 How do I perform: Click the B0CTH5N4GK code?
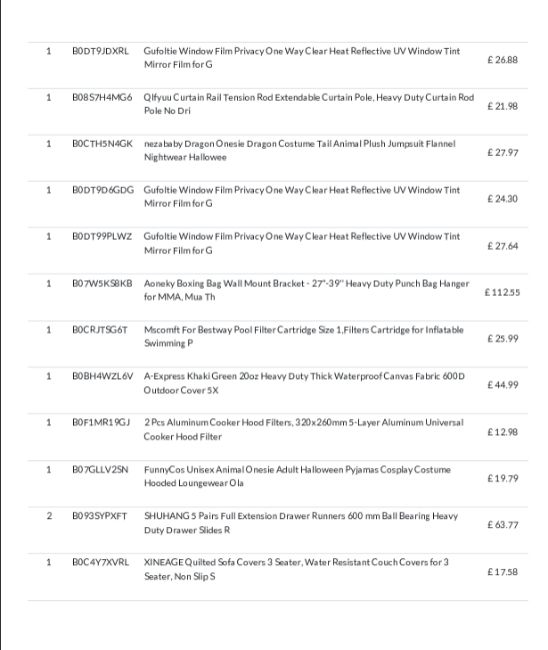[x=102, y=144]
